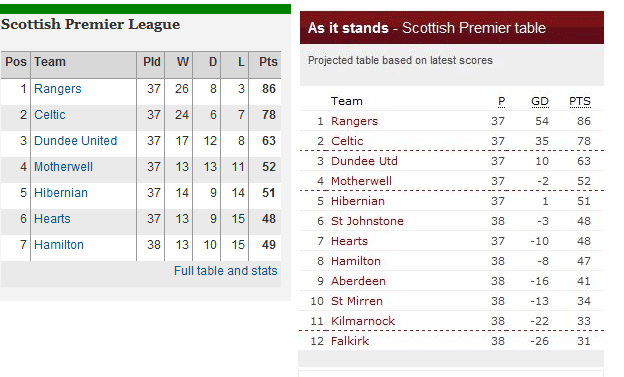Click the Pts header in left table
This screenshot has height=377, width=624.
[x=268, y=62]
